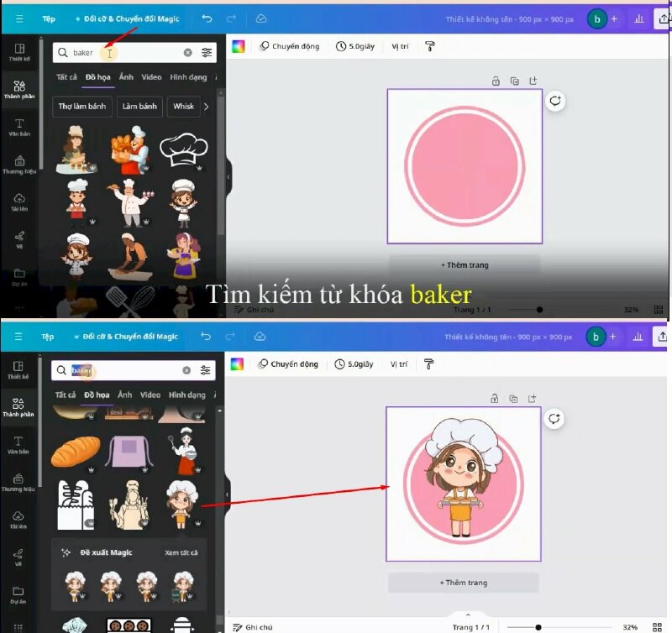Screen dimensions: 672x633
Task: Click Thêm trang below the chef girl canvas
Action: pyautogui.click(x=463, y=583)
